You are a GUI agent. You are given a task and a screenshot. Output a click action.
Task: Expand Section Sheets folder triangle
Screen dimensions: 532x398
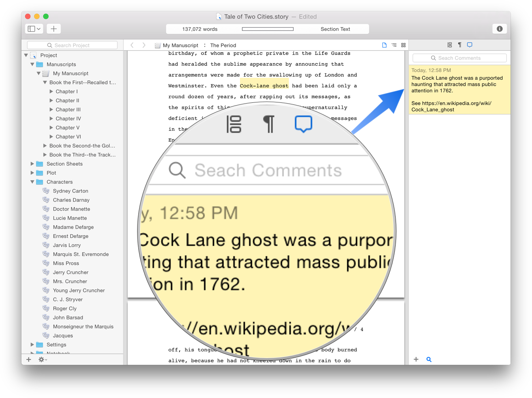tap(32, 164)
